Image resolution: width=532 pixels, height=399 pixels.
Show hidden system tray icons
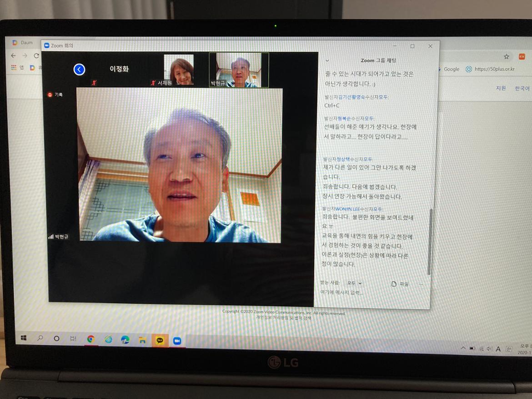point(463,348)
